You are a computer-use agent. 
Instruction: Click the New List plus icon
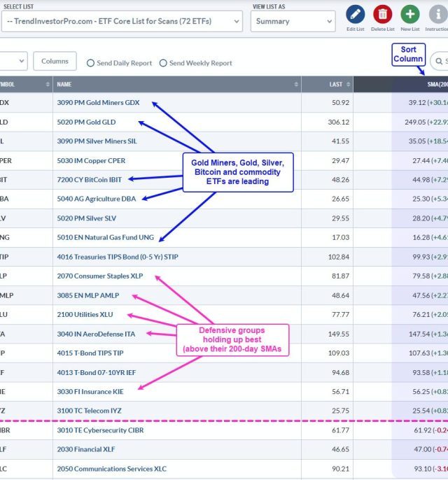(410, 14)
